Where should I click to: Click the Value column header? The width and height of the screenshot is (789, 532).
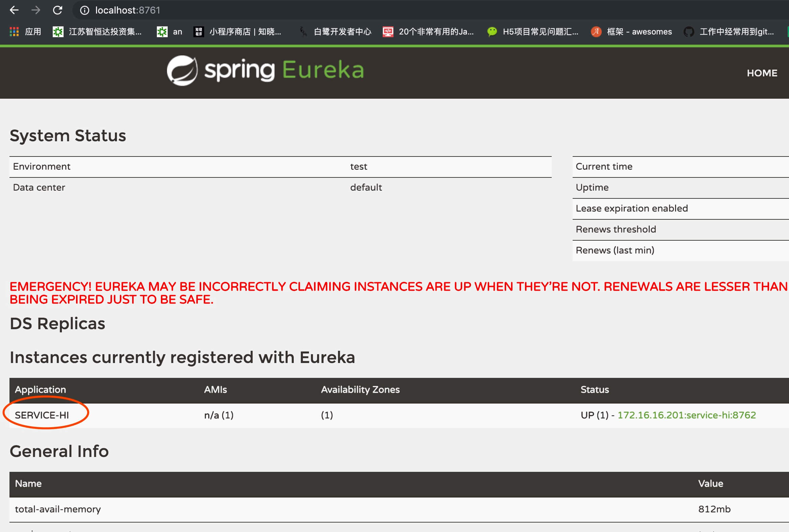[x=711, y=483]
